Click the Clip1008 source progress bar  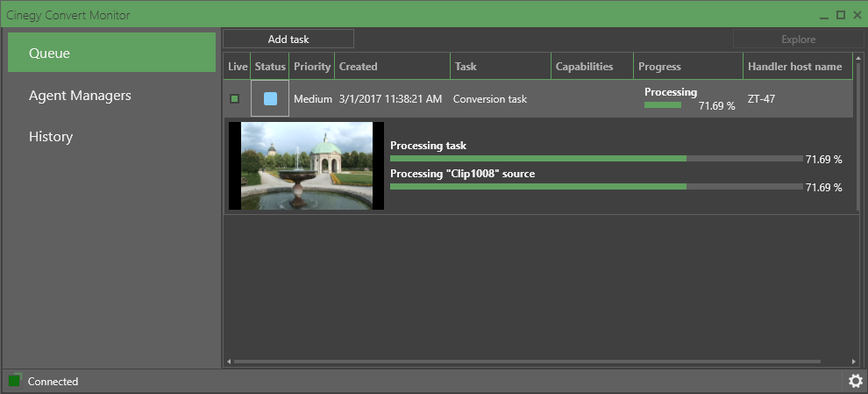[596, 187]
